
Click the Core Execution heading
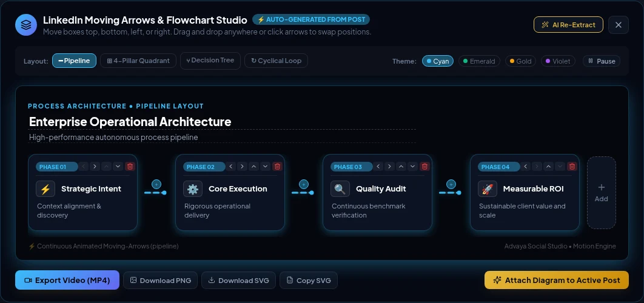tap(238, 189)
